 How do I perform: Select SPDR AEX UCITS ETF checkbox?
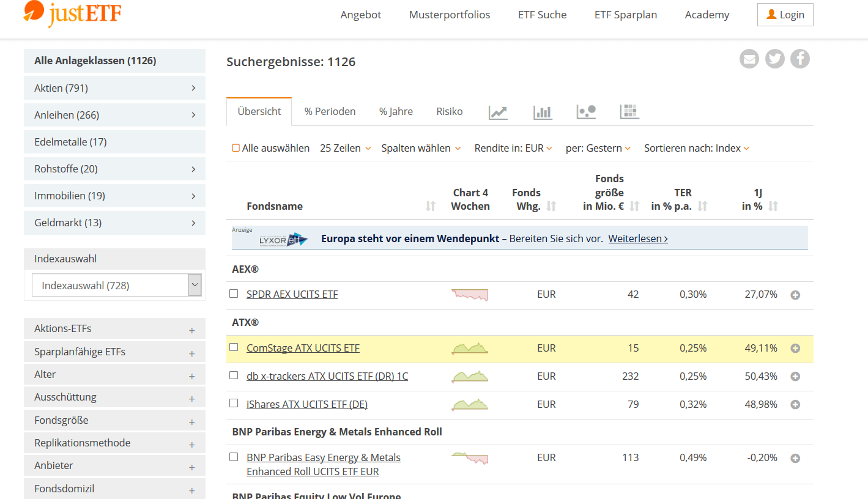pyautogui.click(x=234, y=294)
